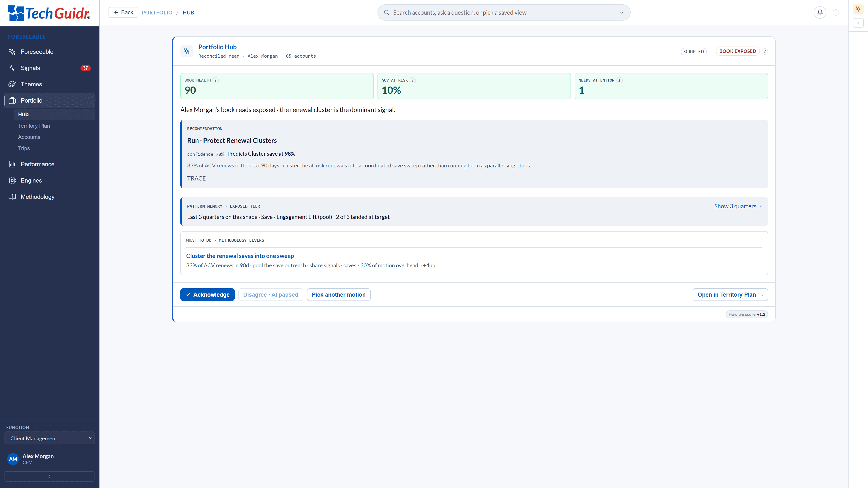Image resolution: width=868 pixels, height=488 pixels.
Task: Click the Back button
Action: point(123,12)
